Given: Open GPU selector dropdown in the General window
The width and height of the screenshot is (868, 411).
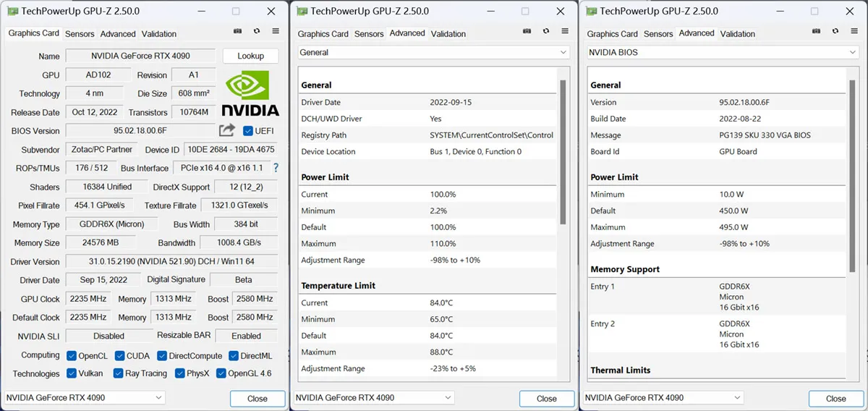Looking at the screenshot, I should coord(374,398).
